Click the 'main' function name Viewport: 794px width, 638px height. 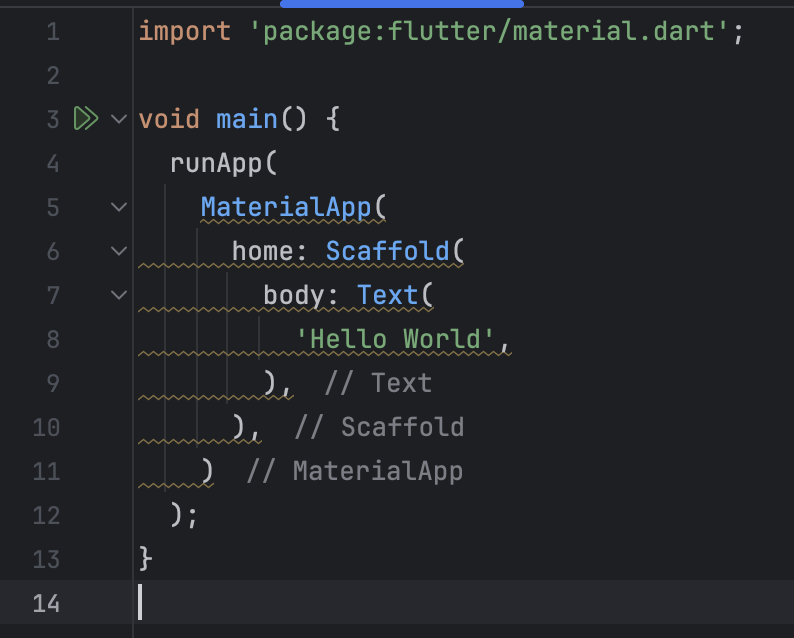(x=247, y=119)
